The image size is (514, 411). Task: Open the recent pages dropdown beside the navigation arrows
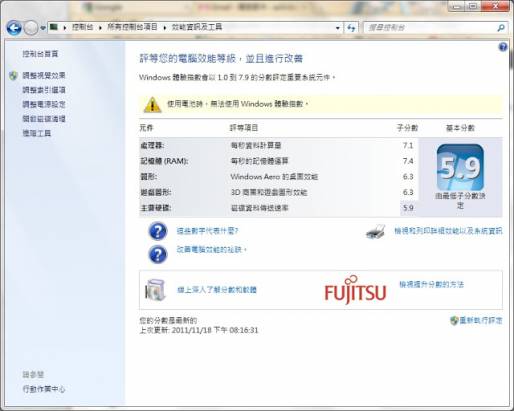pyautogui.click(x=43, y=28)
